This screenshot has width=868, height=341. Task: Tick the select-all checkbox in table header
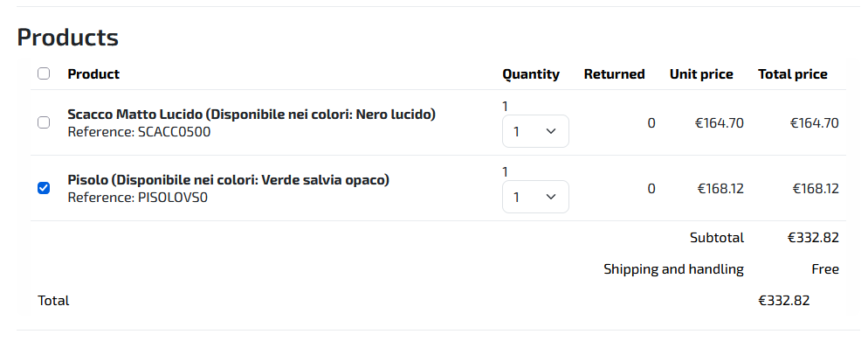click(x=43, y=73)
